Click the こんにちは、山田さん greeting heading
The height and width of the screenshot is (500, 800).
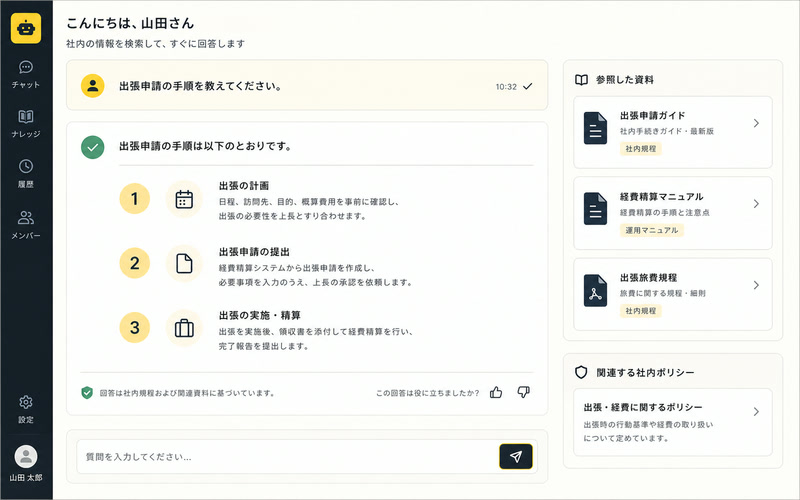[130, 23]
